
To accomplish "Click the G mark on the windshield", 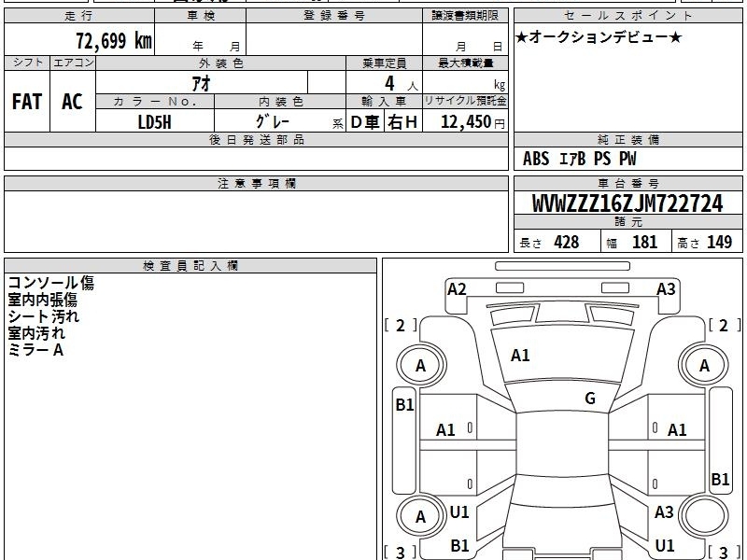I will tap(590, 399).
